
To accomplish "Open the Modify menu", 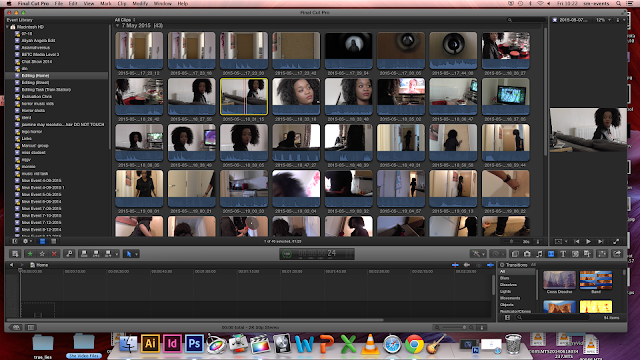I will tap(140, 3).
